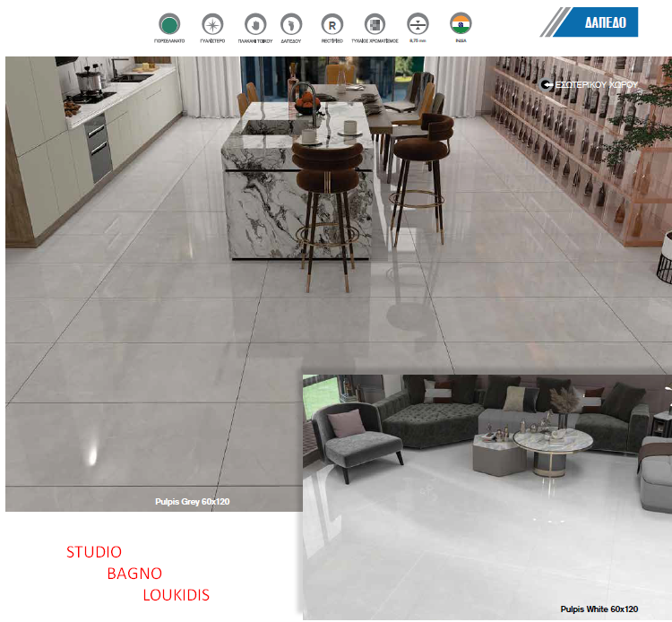Click the Pulpis White 60x120 caption
672x622 pixels.
[x=599, y=609]
